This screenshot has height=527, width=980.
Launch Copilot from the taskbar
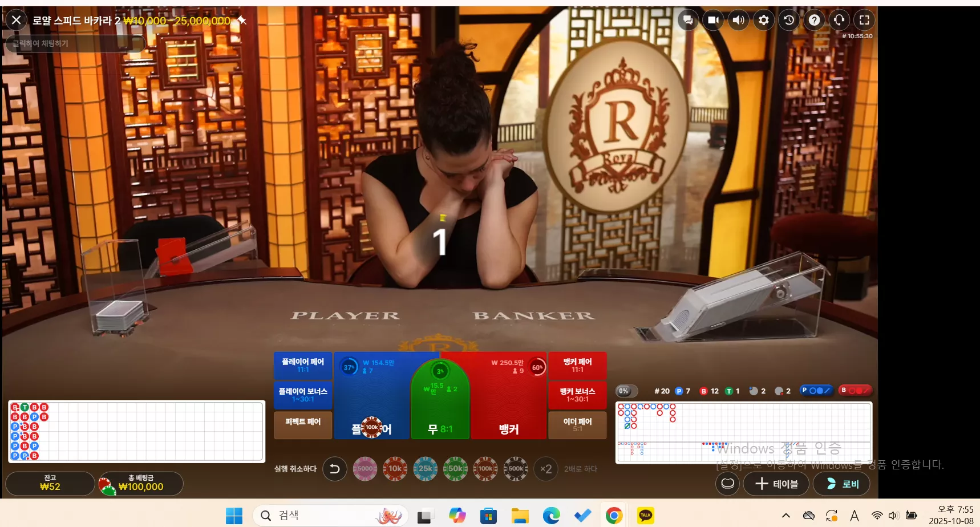coord(457,516)
